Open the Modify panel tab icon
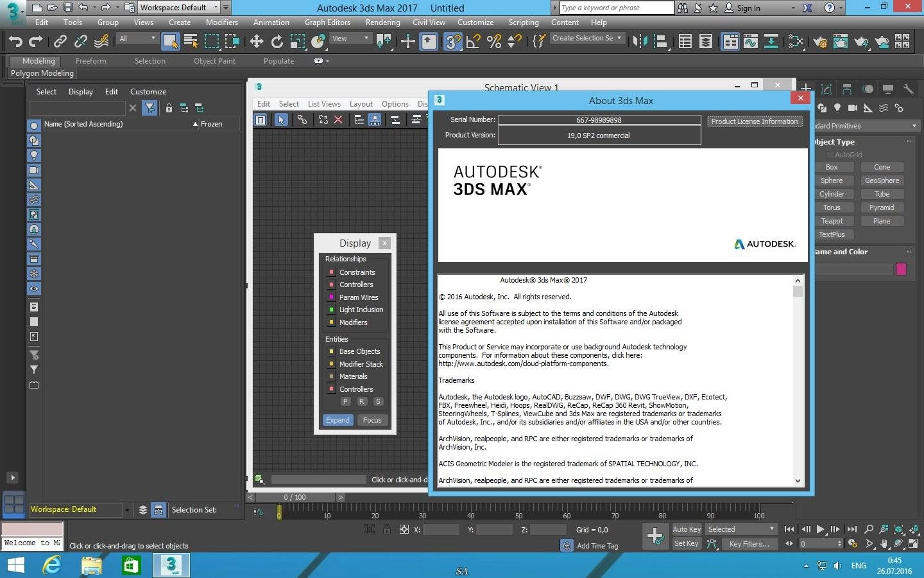This screenshot has width=924, height=578. (x=826, y=89)
